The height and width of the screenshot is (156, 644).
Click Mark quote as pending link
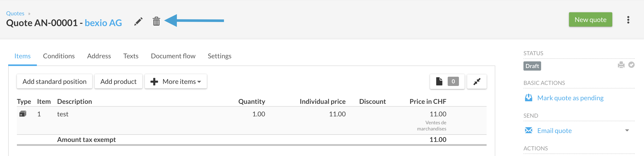coord(570,98)
